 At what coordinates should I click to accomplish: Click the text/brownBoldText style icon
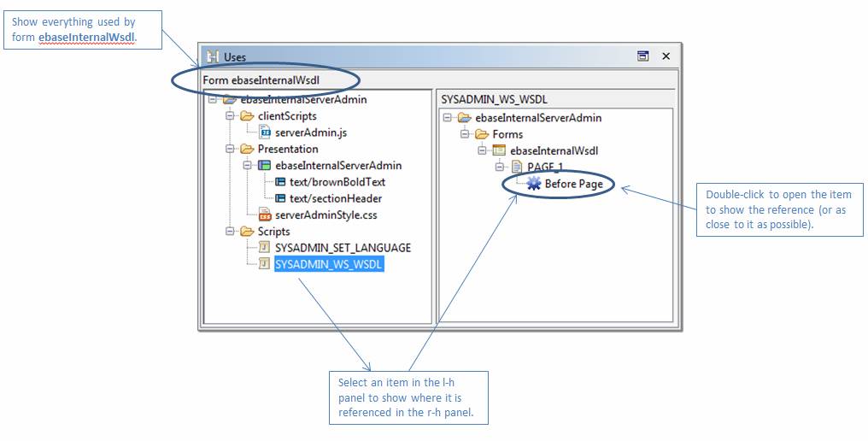(280, 182)
